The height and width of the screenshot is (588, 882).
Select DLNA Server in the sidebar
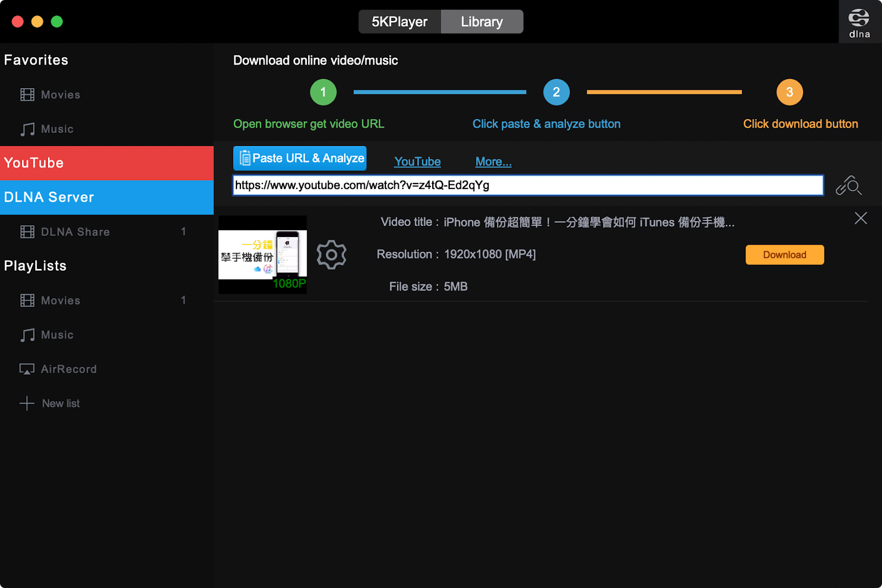(107, 197)
